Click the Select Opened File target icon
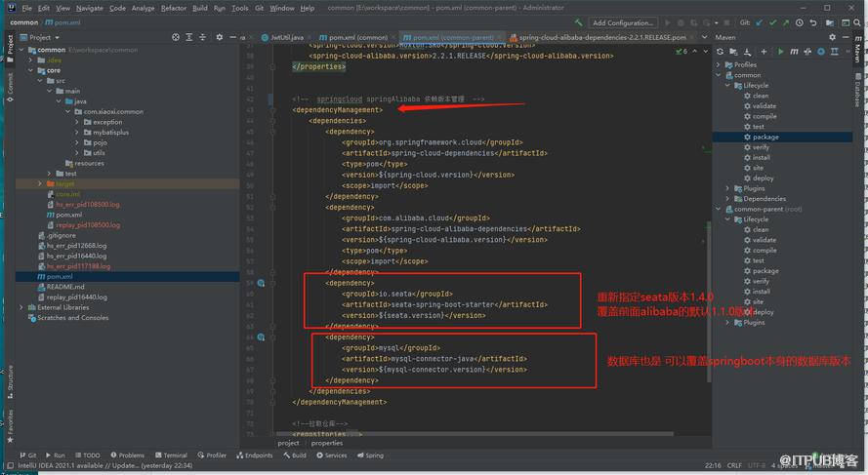Viewport: 868px width, 475px height. (176, 37)
